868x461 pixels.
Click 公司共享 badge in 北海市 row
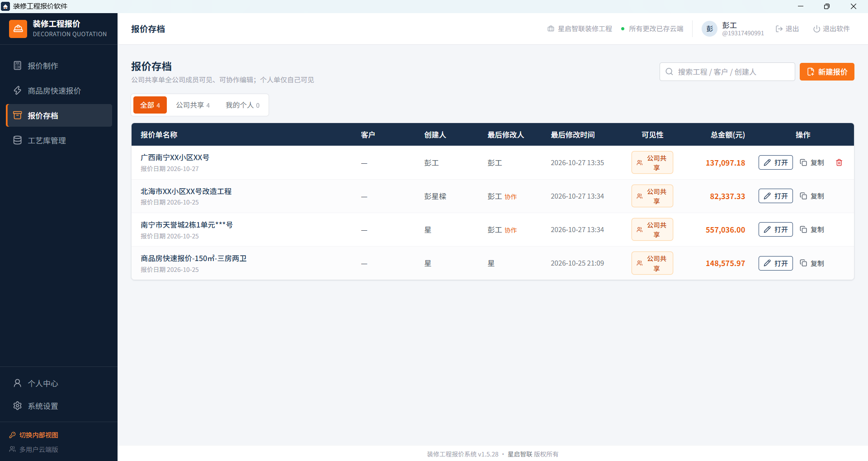[x=652, y=196]
